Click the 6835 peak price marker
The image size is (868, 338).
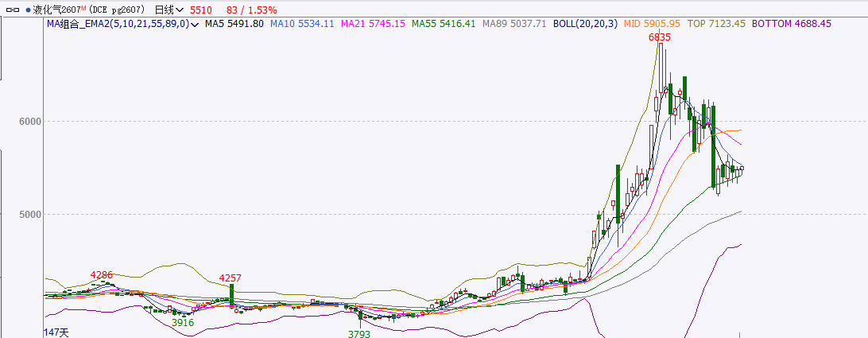659,37
